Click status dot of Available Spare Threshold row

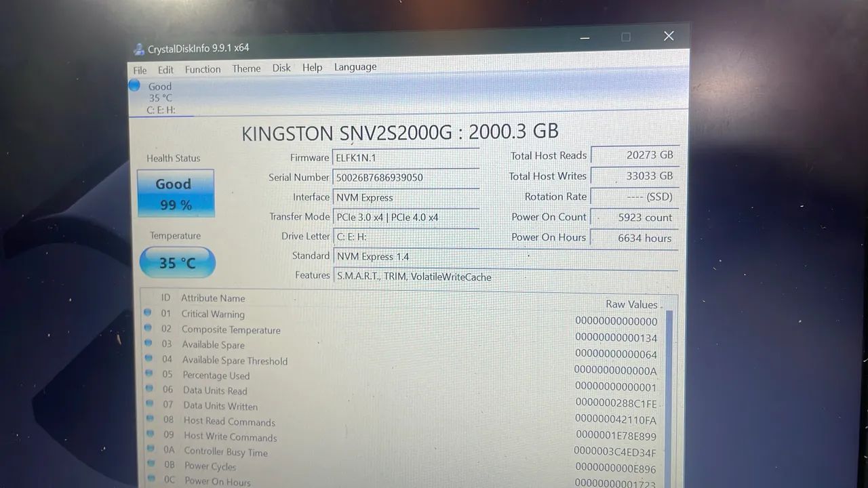(149, 359)
